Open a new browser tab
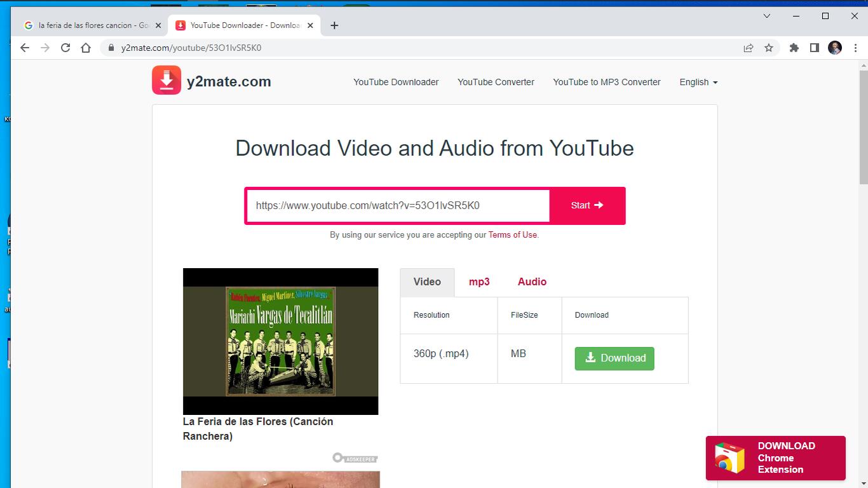 [x=334, y=25]
